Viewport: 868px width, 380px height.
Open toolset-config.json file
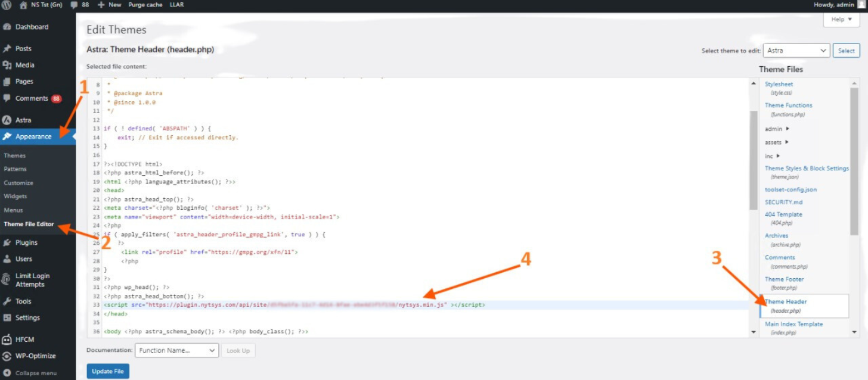pos(791,189)
